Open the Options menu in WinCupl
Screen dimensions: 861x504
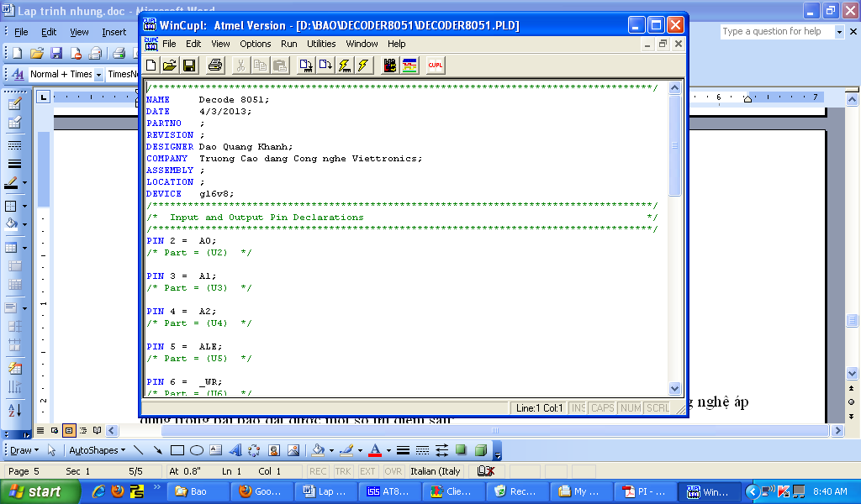pos(256,44)
